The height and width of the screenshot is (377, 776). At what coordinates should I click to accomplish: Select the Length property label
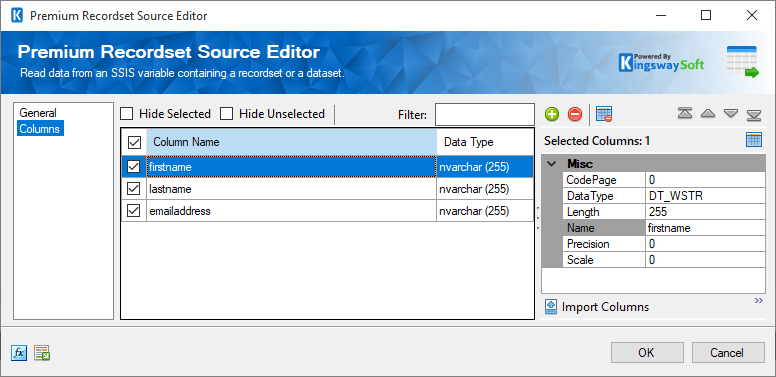click(604, 212)
